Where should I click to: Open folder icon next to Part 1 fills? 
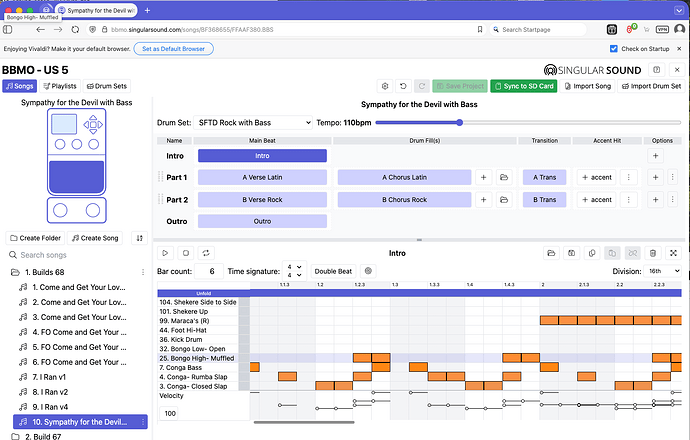(505, 177)
